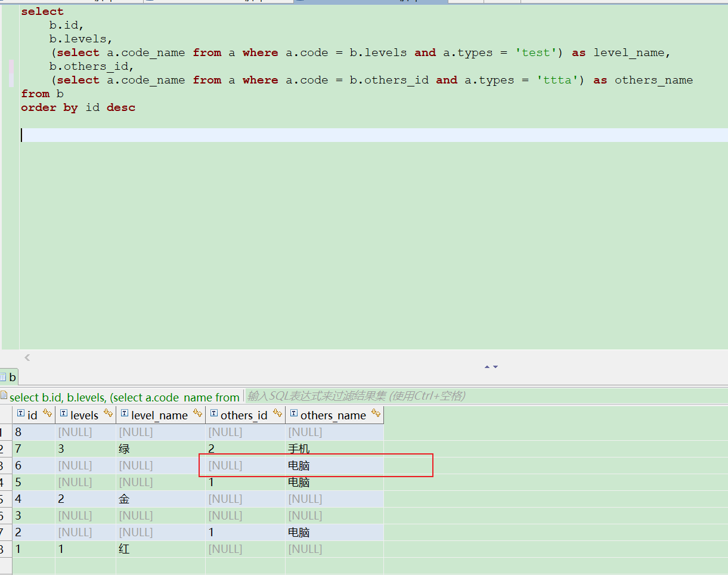Click the order by id desc line
This screenshot has width=728, height=575.
[78, 107]
